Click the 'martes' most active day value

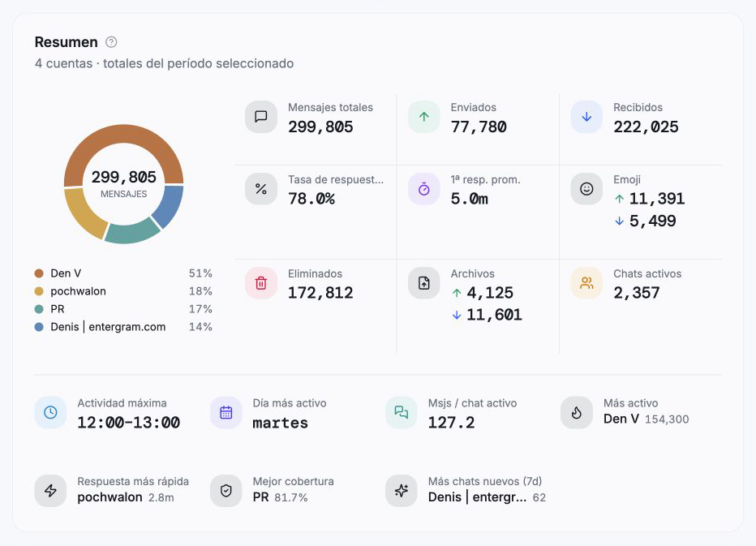tap(280, 423)
